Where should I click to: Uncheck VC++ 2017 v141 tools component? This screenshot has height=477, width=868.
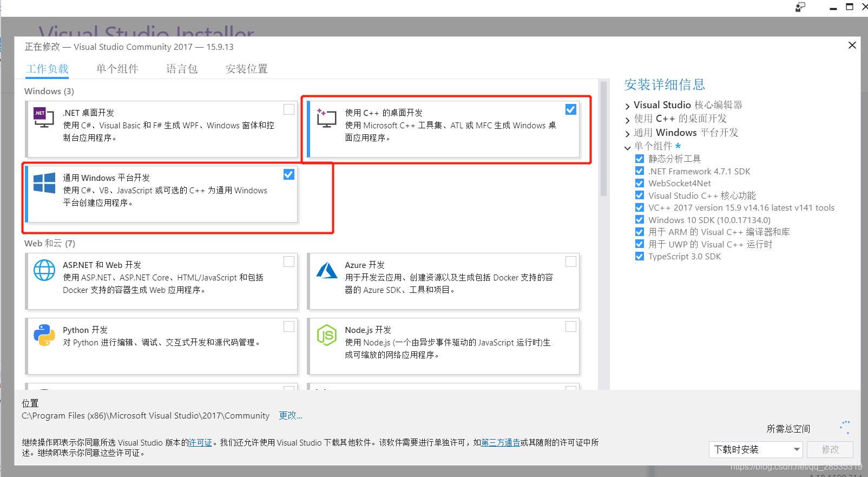click(640, 207)
